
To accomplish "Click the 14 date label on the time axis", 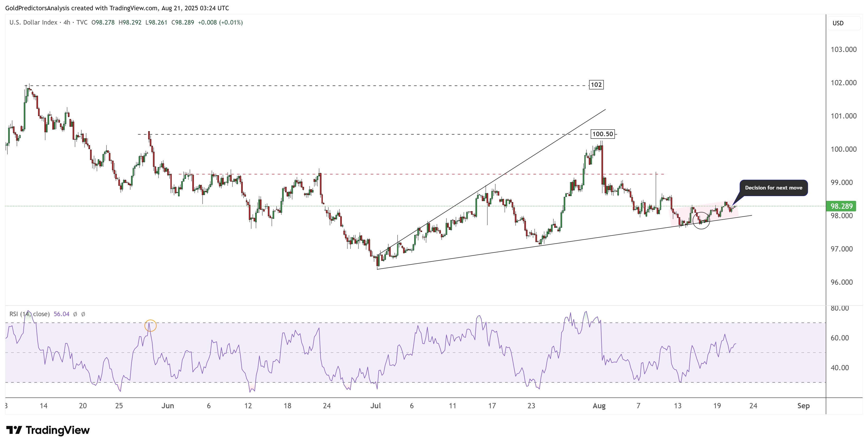I will [44, 406].
